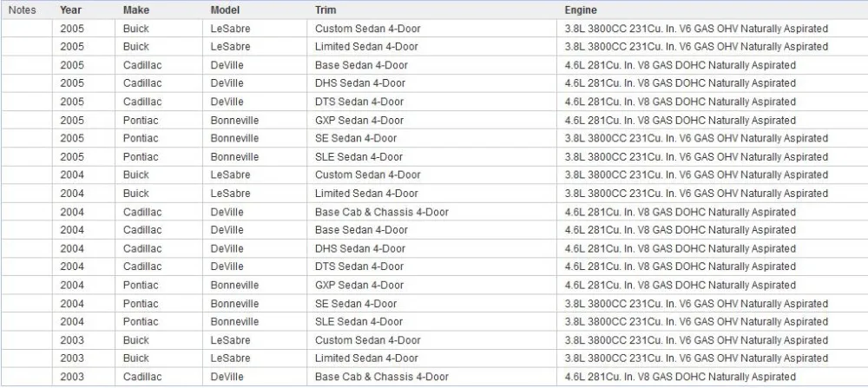Click the Make column header
868x388 pixels.
pyautogui.click(x=159, y=10)
